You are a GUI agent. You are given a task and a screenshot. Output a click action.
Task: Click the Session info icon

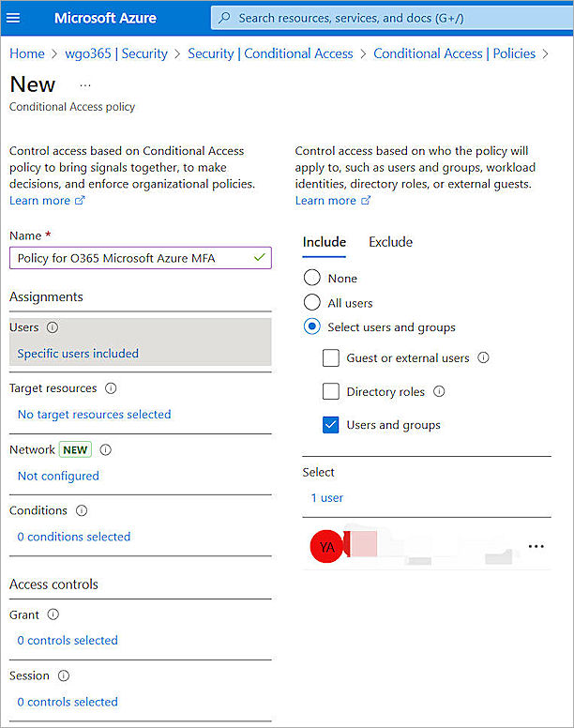(63, 676)
